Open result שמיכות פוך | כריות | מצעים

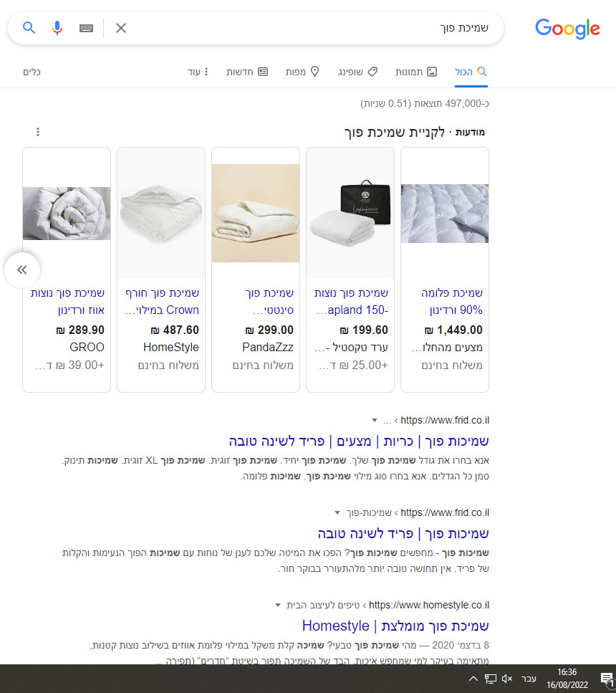click(359, 441)
